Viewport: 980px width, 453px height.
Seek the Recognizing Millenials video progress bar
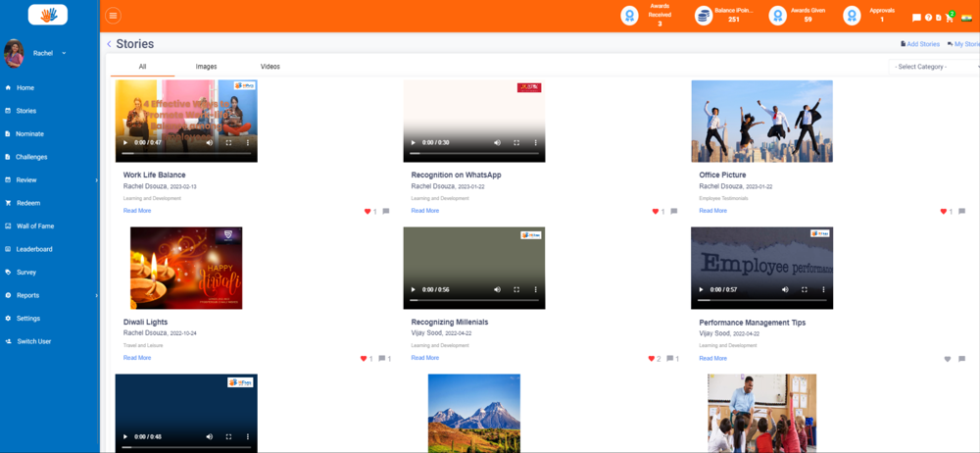click(x=474, y=300)
